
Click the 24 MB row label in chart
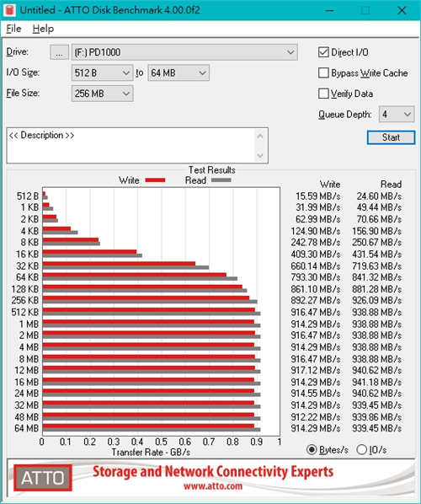tap(27, 394)
